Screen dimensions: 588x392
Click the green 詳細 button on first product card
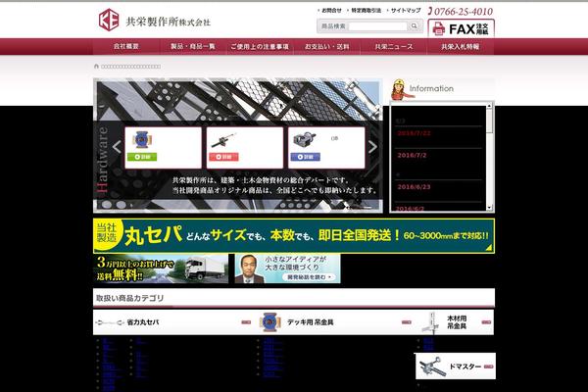pos(142,157)
